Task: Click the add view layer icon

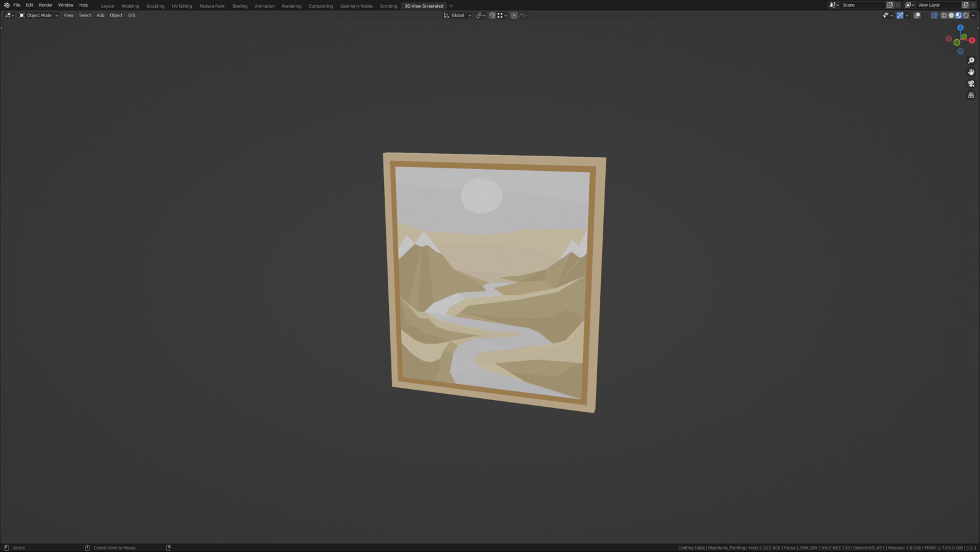Action: [x=965, y=5]
